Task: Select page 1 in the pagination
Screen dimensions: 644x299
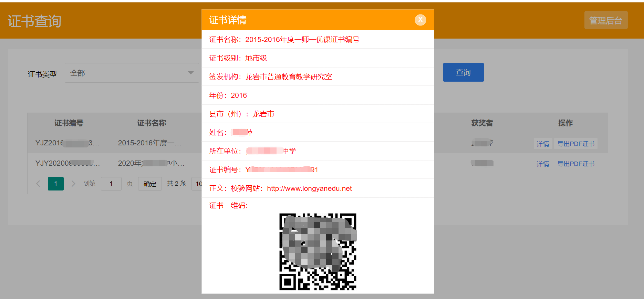Action: pyautogui.click(x=56, y=184)
